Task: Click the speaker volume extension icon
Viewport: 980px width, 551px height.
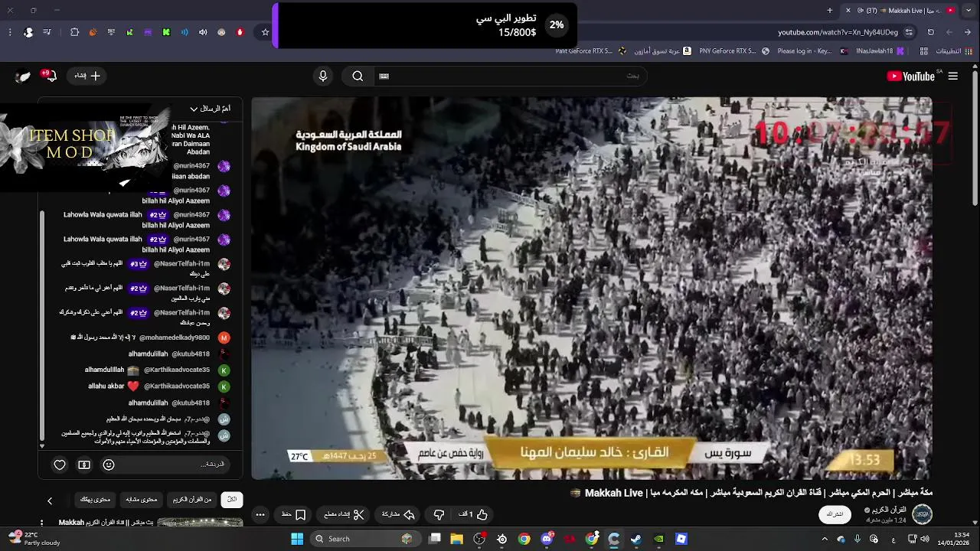Action: [203, 32]
